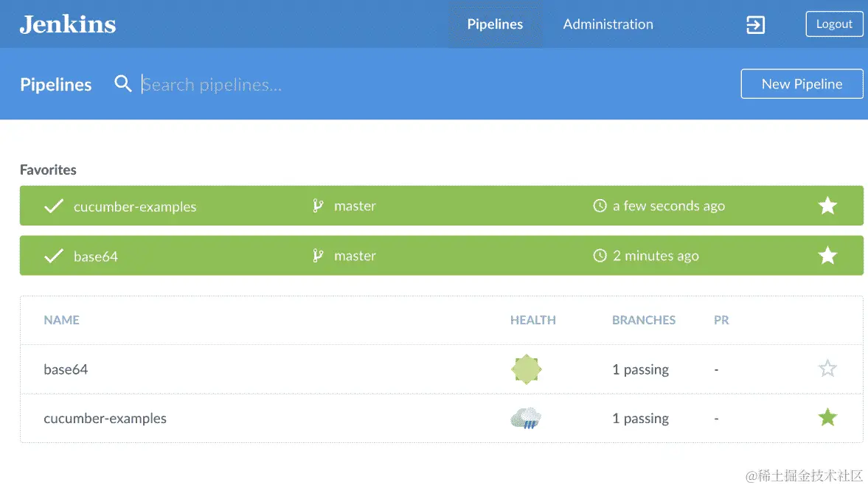The image size is (868, 488).
Task: Click the New Pipeline button
Action: [x=802, y=84]
